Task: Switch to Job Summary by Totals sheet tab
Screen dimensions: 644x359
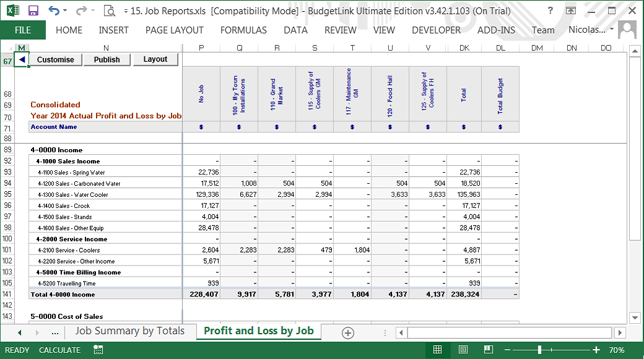Action: 130,331
